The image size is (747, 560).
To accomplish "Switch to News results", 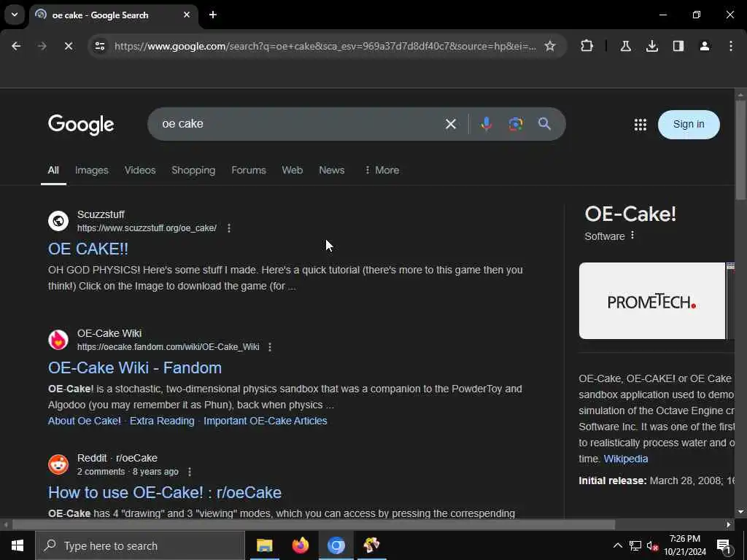I will (x=332, y=170).
